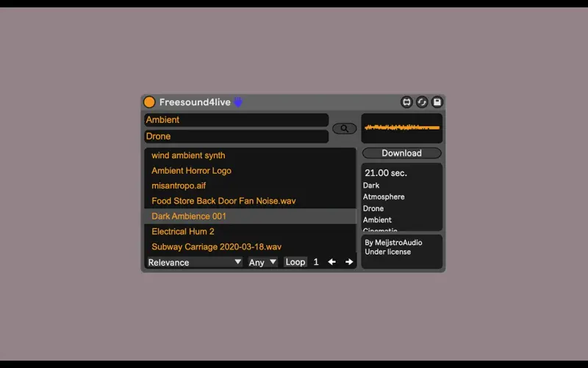Select 'Ambient Horror Logo' result

[250, 171]
